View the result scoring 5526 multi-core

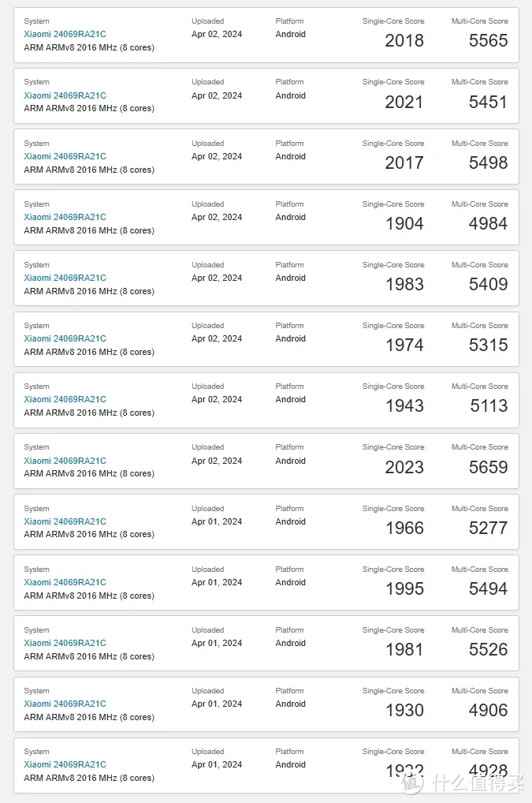pos(65,643)
